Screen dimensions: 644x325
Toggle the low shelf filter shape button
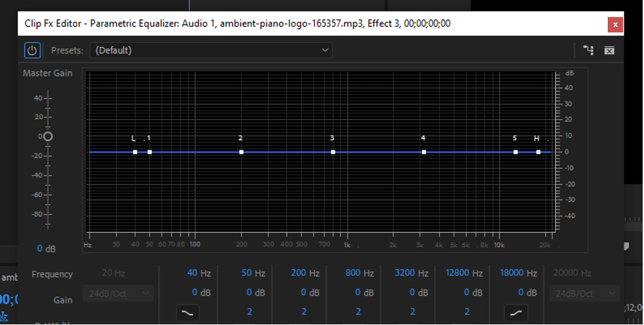click(x=188, y=312)
